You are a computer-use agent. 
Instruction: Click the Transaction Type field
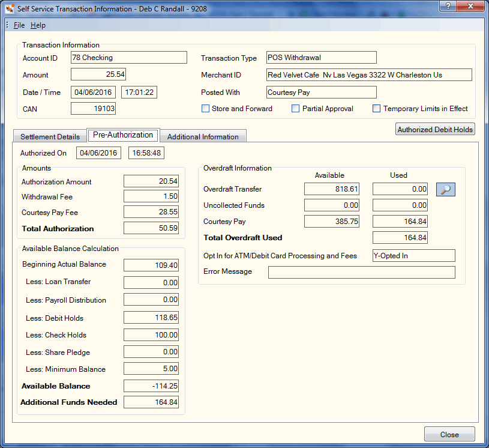pyautogui.click(x=322, y=58)
